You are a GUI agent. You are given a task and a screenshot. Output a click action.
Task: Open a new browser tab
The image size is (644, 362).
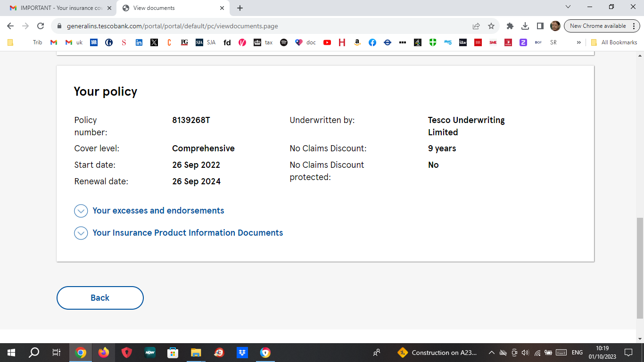coord(240,8)
